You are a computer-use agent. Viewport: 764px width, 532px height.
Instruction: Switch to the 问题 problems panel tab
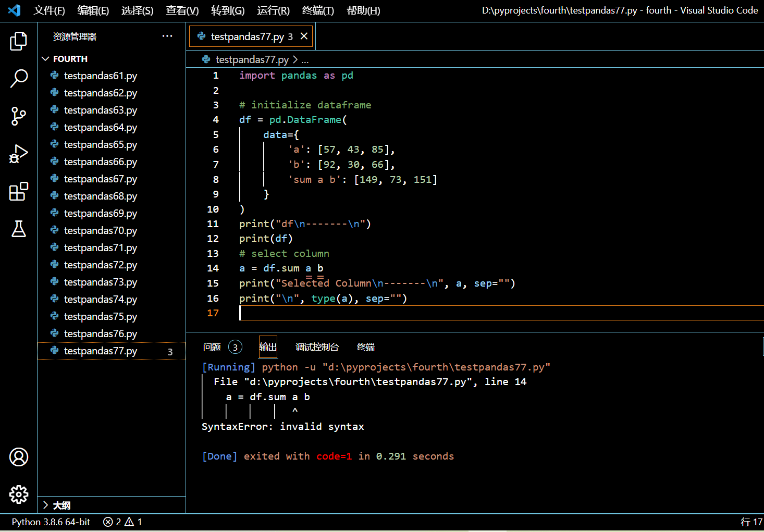(212, 347)
